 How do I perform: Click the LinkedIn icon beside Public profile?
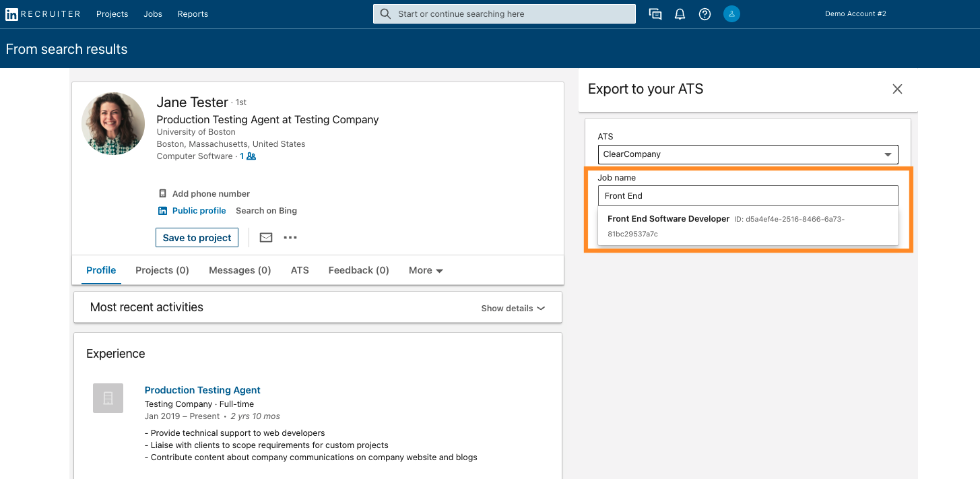pos(162,211)
